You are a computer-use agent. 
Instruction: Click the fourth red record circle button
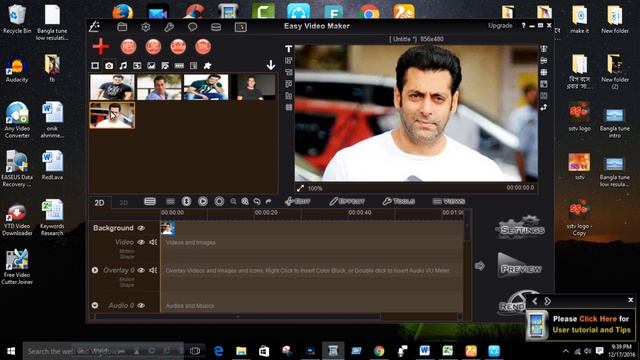pos(203,47)
